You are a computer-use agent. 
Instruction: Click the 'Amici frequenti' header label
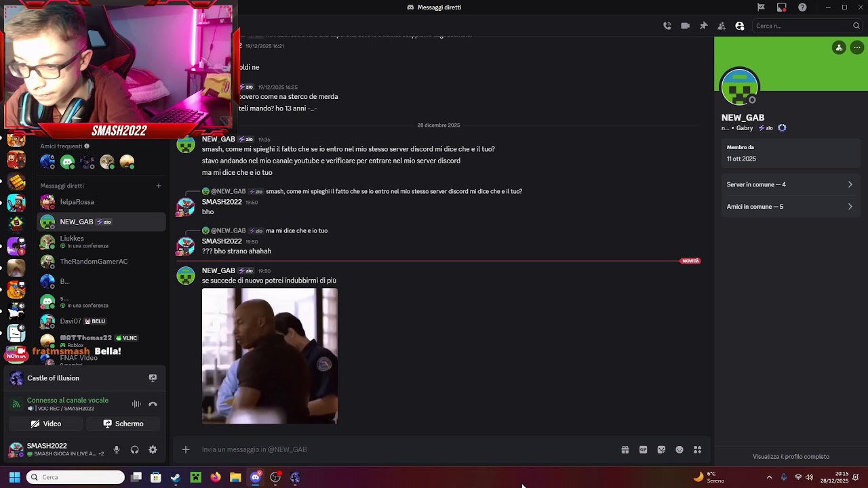[x=61, y=146]
